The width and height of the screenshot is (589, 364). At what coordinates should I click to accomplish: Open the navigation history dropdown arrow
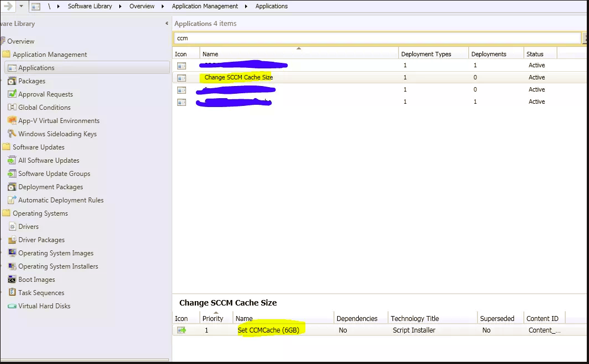click(x=21, y=6)
